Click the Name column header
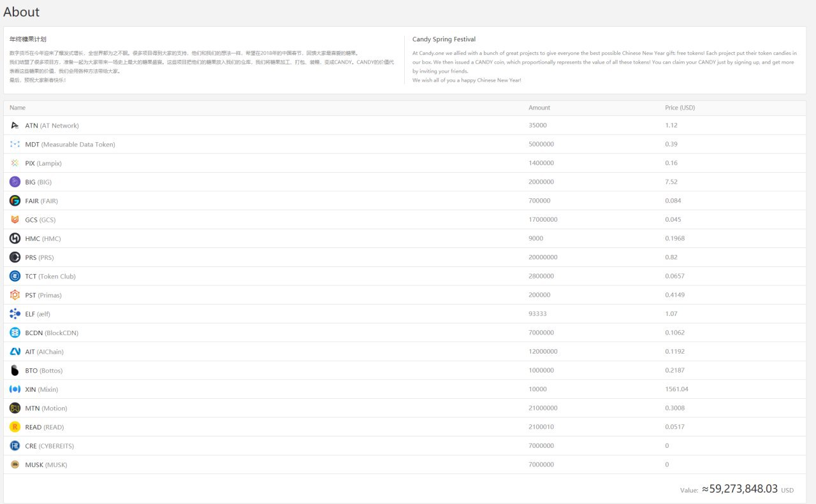This screenshot has width=816, height=504. tap(17, 108)
